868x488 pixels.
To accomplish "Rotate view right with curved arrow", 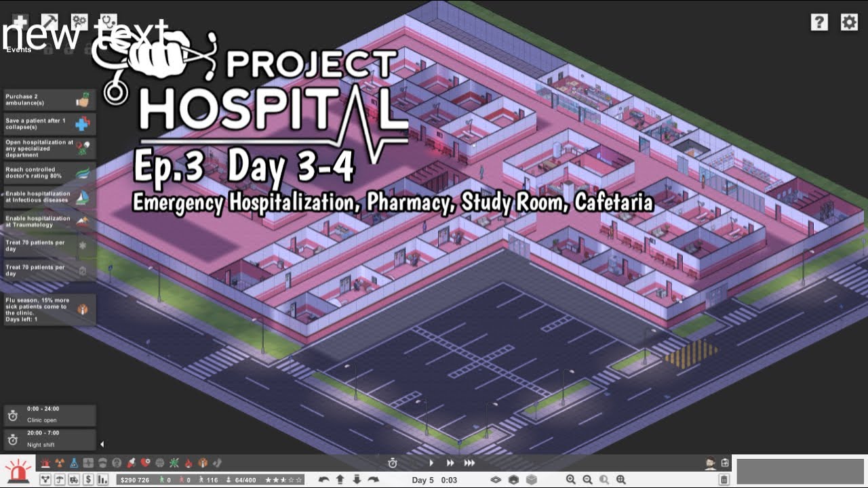I will click(x=373, y=480).
